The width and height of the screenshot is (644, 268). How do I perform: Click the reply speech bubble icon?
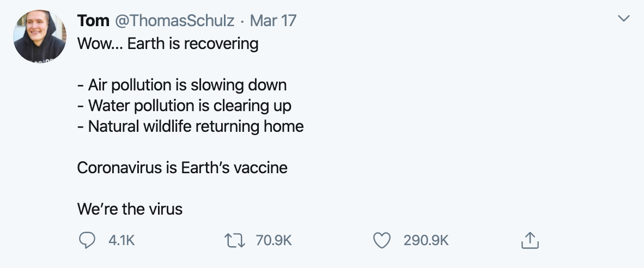click(x=87, y=240)
